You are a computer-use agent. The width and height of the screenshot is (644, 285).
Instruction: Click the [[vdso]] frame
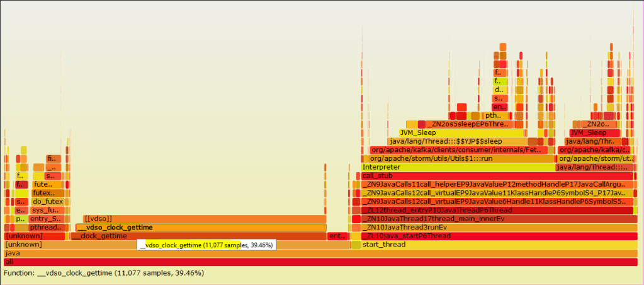204,219
